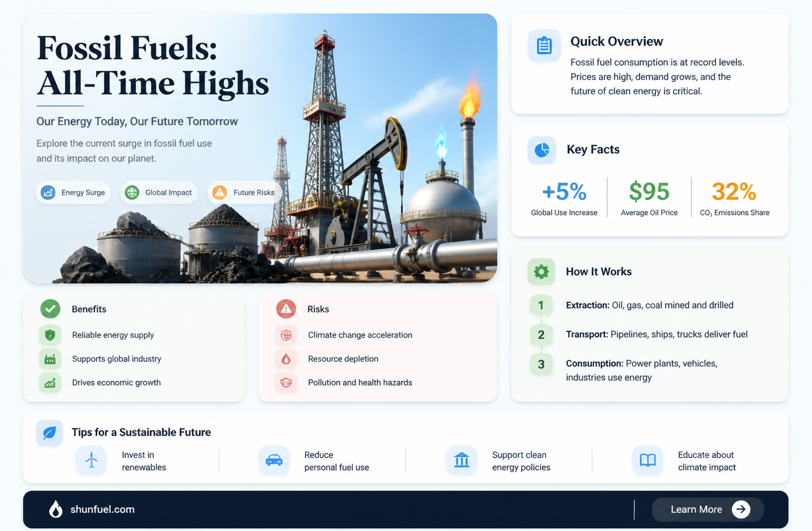
Task: Click the 32% CO₂ Emissions Share stat
Action: [x=735, y=198]
